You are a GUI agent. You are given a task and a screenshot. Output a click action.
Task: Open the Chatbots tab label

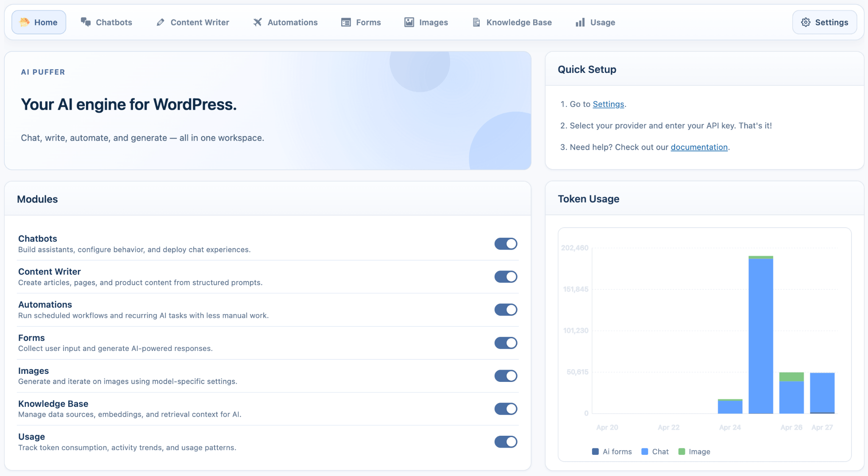(x=114, y=22)
